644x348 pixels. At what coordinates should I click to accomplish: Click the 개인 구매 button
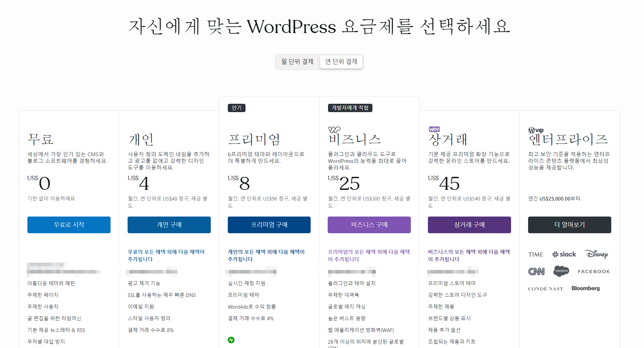169,225
